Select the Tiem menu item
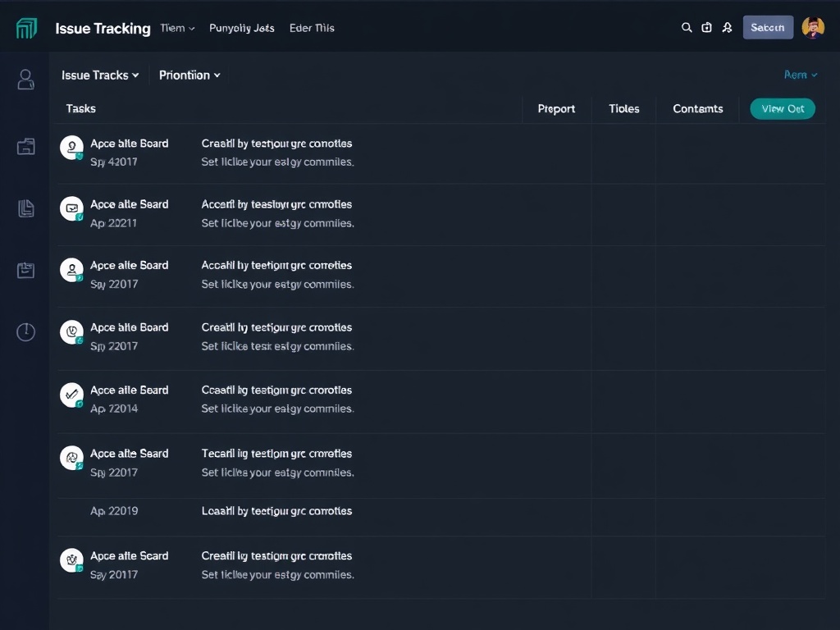 coord(177,27)
